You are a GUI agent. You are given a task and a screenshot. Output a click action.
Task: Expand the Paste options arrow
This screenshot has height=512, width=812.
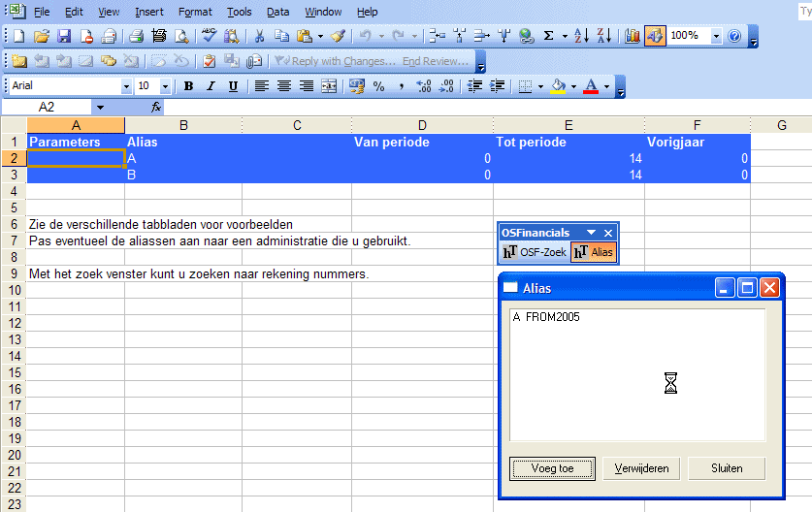(x=320, y=36)
